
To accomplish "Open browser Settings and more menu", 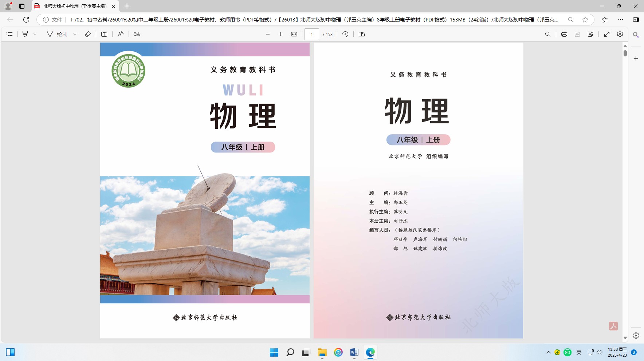I will click(x=621, y=20).
